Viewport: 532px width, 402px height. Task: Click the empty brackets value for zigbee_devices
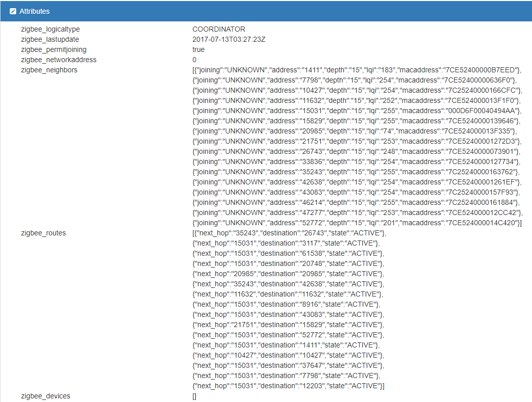[194, 396]
